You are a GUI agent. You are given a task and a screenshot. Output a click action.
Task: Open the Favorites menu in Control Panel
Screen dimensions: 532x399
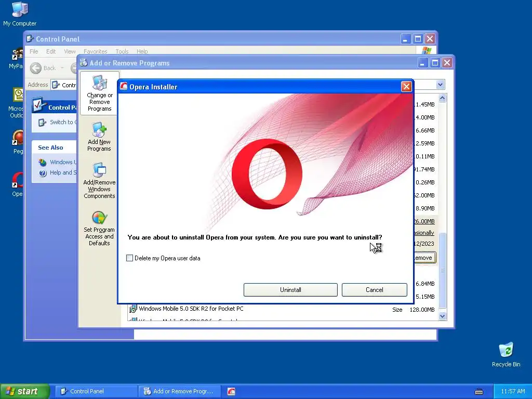96,51
